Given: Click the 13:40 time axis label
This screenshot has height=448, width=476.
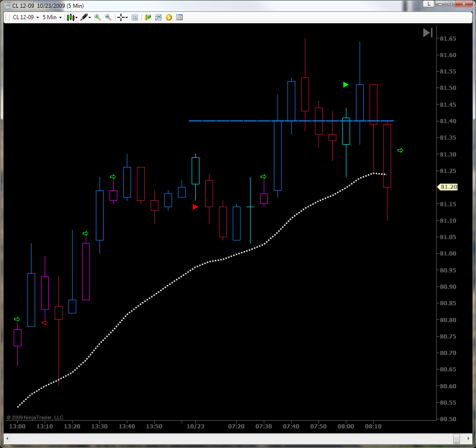Looking at the screenshot, I should [126, 426].
